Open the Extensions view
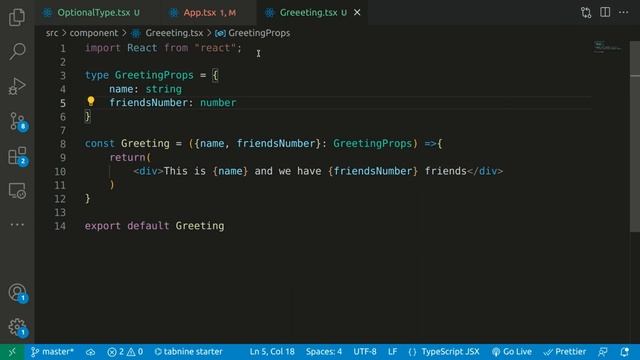 18,156
